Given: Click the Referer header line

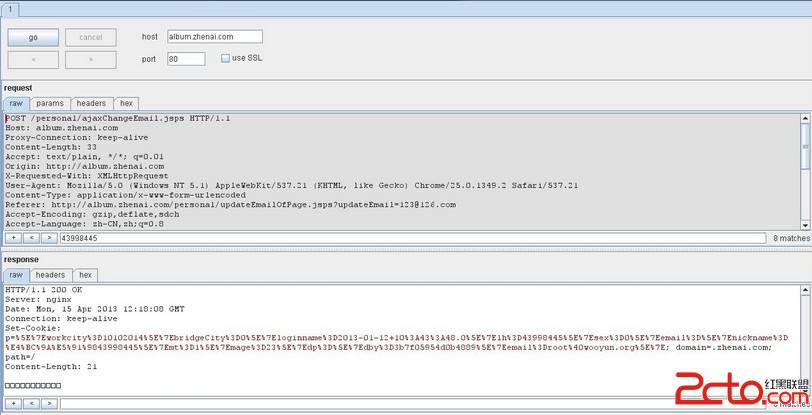Looking at the screenshot, I should (230, 205).
